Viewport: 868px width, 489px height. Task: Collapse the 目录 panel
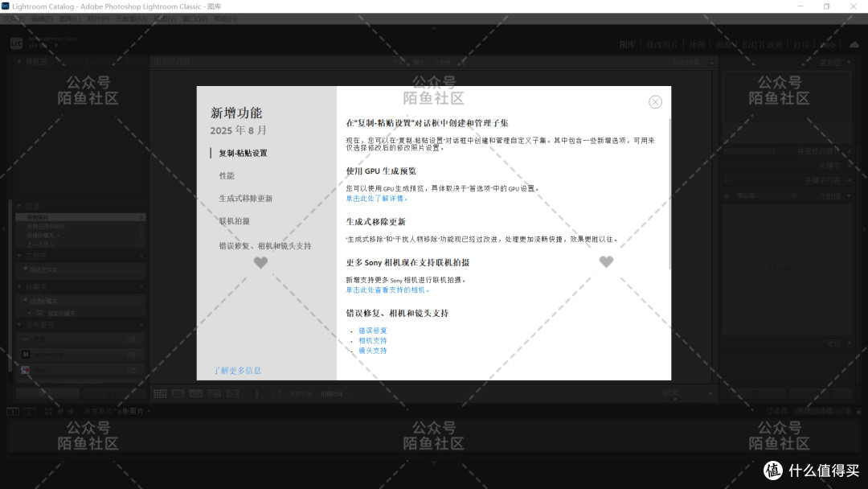coord(18,205)
